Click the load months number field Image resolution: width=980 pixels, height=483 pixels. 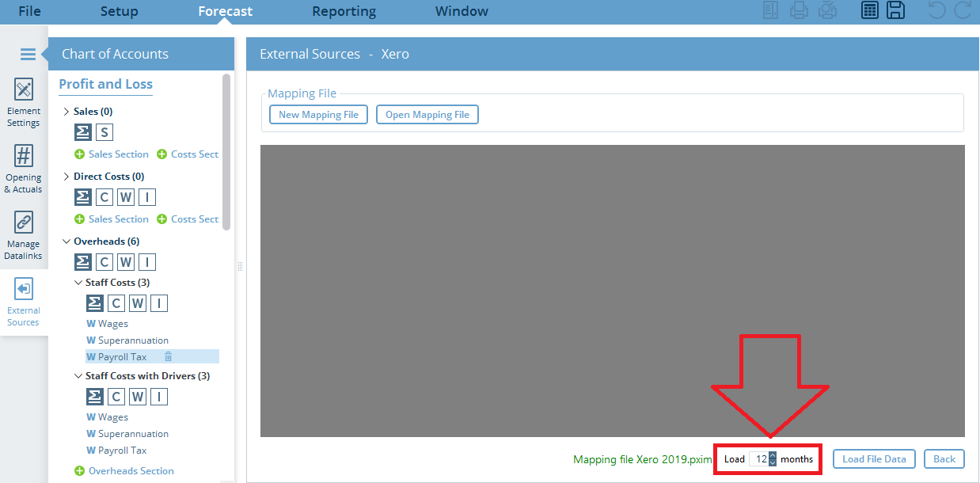(x=759, y=459)
